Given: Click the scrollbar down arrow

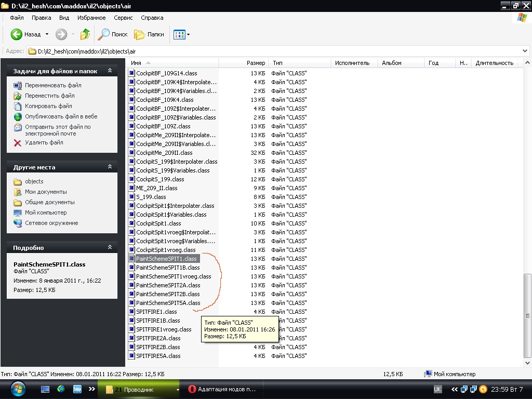Looking at the screenshot, I should coord(527,363).
